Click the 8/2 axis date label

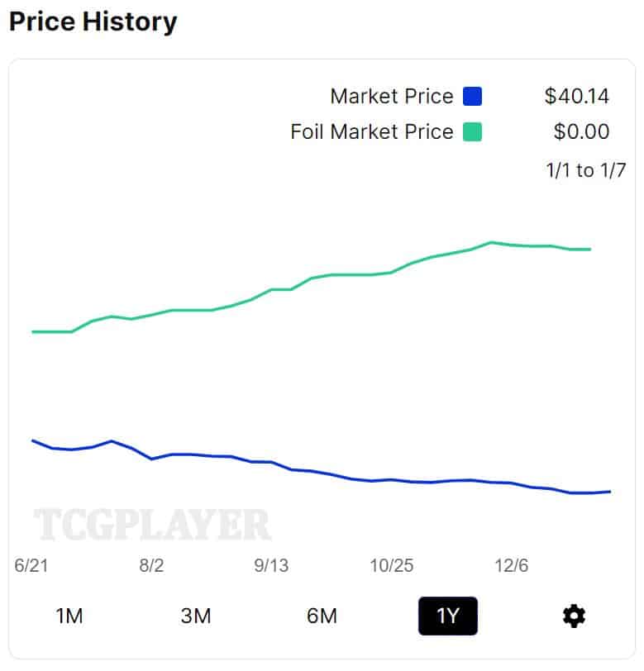click(151, 566)
